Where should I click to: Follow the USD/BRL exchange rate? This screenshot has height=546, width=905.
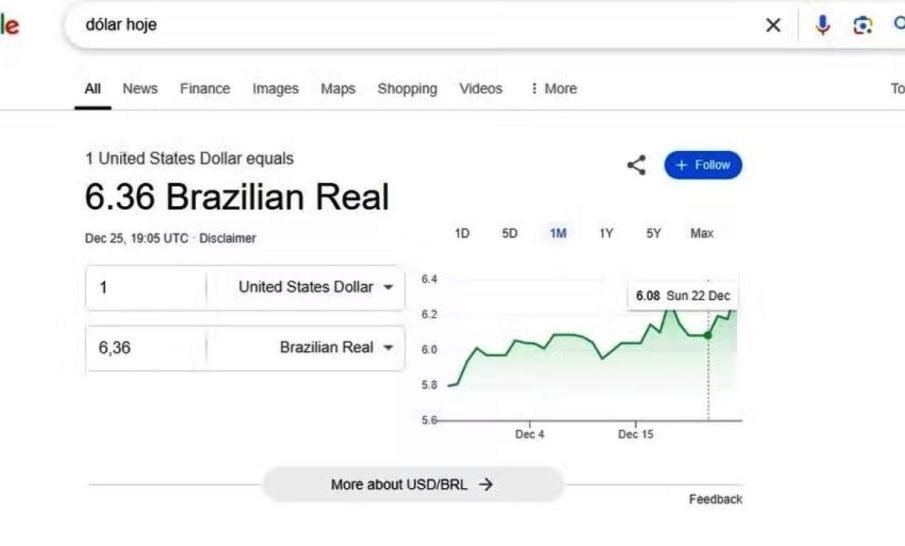pyautogui.click(x=703, y=165)
